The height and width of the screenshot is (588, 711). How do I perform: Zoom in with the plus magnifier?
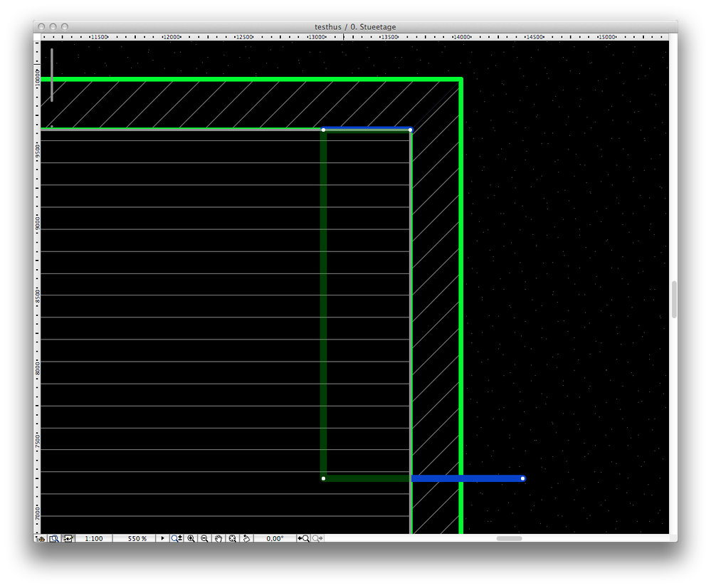pos(191,539)
